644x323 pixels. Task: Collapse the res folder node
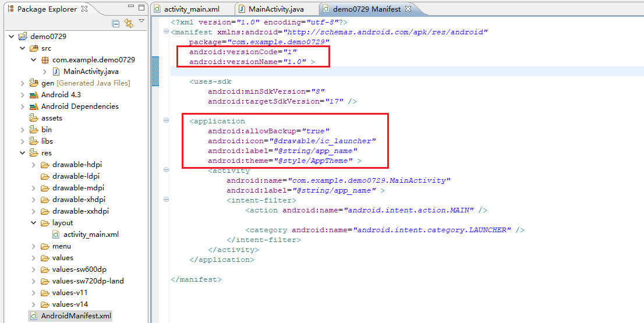click(x=23, y=152)
